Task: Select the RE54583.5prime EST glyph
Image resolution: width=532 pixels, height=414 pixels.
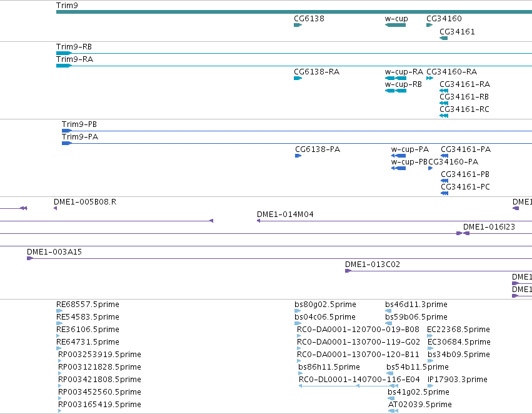Action: click(x=59, y=324)
